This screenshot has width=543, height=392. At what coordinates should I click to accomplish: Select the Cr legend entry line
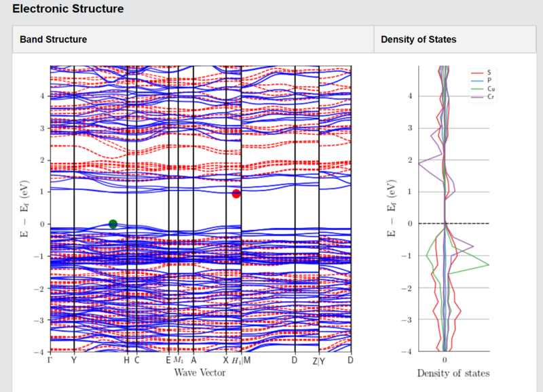coord(477,97)
